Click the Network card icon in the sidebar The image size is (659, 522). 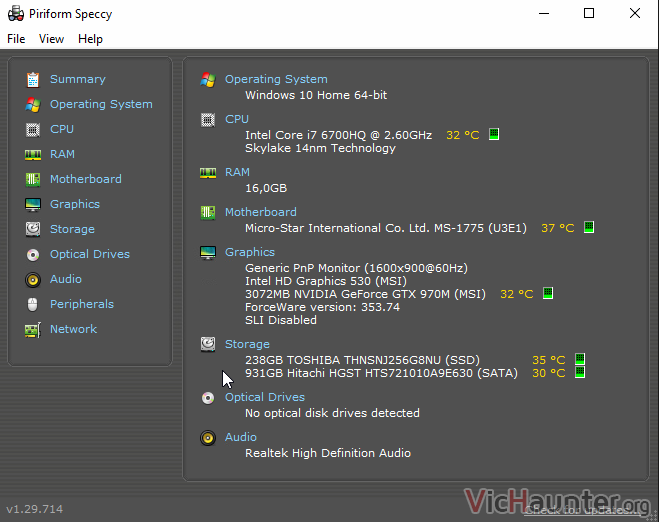[33, 330]
